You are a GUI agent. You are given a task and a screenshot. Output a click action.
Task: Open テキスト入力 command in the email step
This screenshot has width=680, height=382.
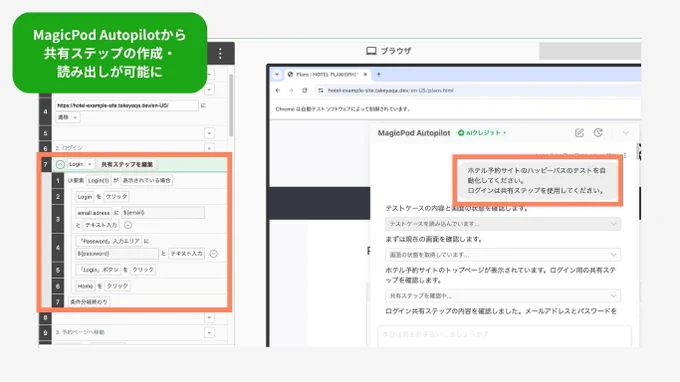coord(101,225)
